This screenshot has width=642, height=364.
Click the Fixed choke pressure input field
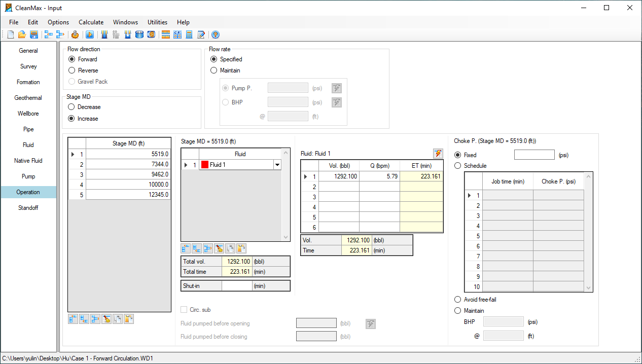(534, 155)
